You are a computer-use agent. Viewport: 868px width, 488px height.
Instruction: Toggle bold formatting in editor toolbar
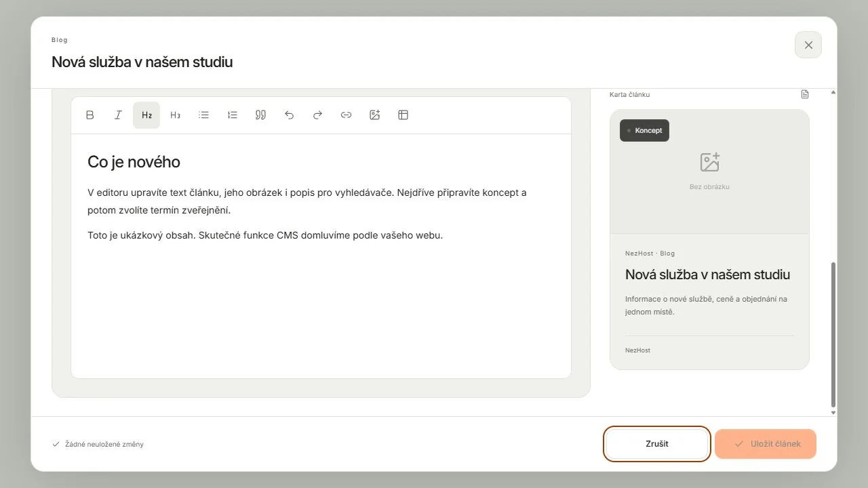(x=90, y=115)
